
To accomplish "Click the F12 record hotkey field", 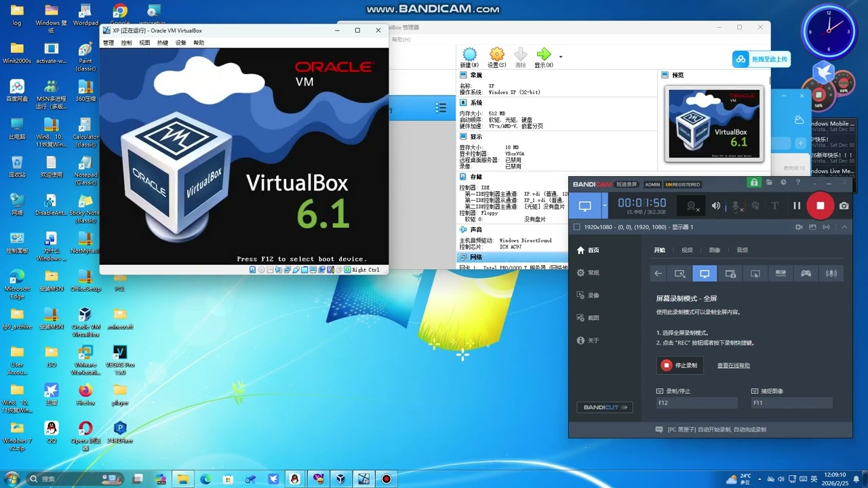I will 696,403.
